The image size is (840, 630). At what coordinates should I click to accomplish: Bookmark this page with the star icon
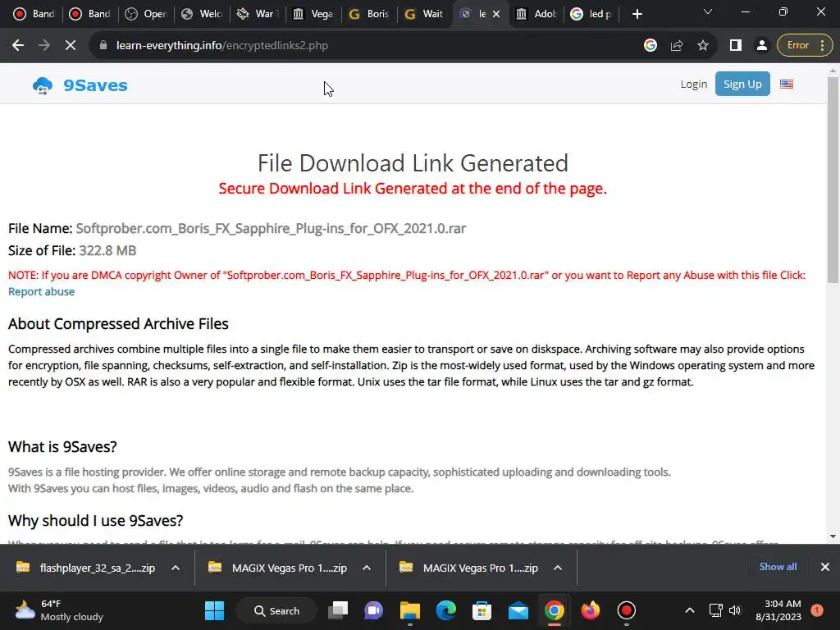pyautogui.click(x=703, y=46)
